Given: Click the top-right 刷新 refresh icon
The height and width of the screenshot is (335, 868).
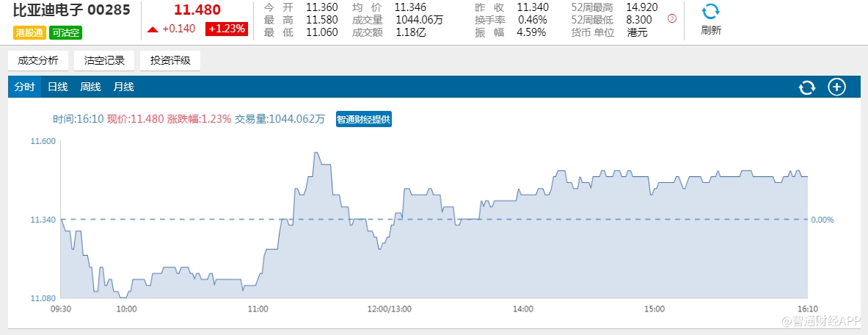Looking at the screenshot, I should (710, 12).
